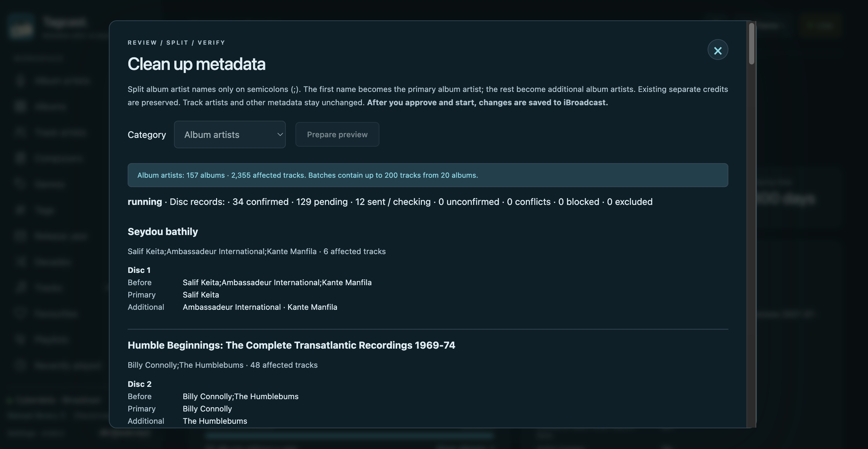Screen dimensions: 868x449
Task: Click Disc 2 Before value 'Billy Connolly;The Humblebums'
Action: point(241,397)
